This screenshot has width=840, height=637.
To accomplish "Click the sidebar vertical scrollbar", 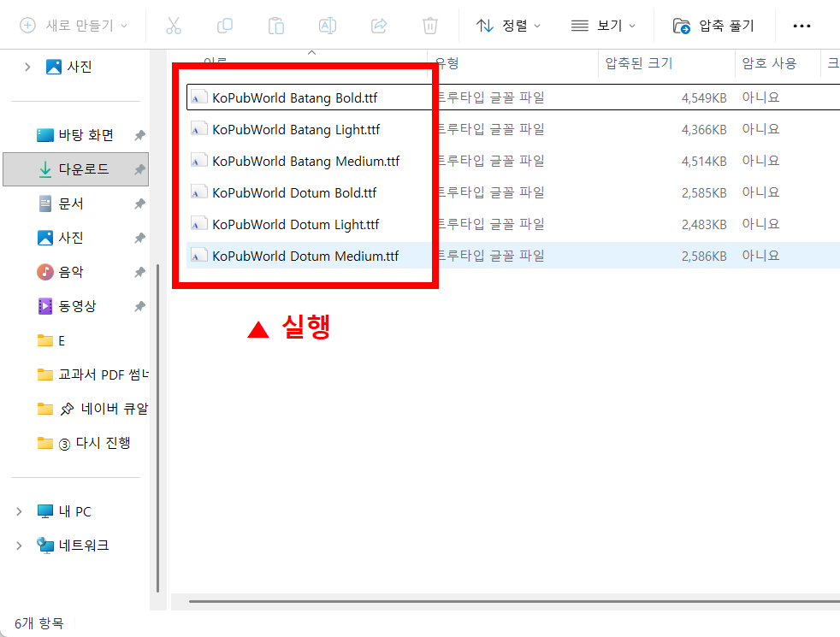I will coord(157,428).
